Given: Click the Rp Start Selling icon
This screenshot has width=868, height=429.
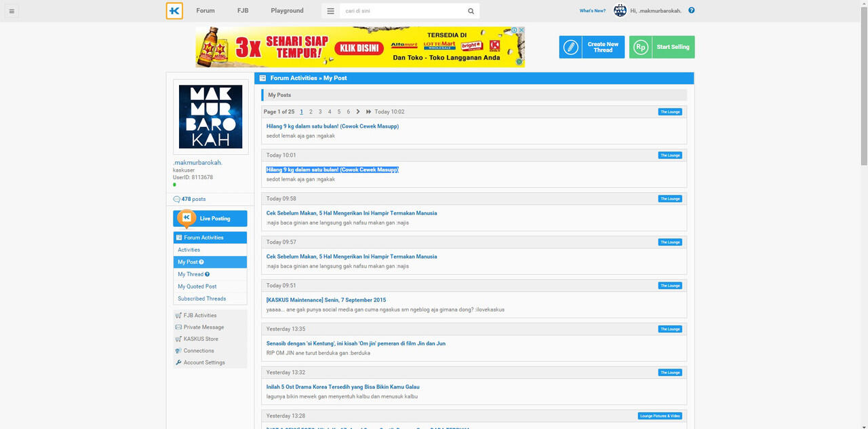Looking at the screenshot, I should click(x=641, y=47).
